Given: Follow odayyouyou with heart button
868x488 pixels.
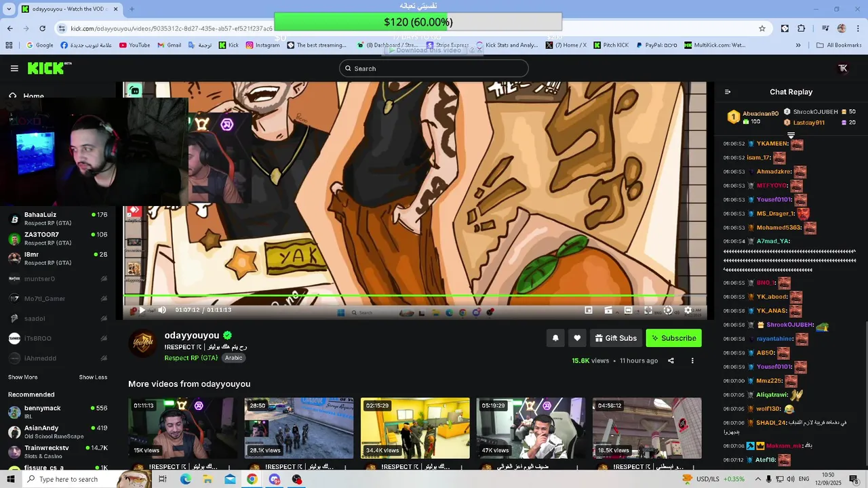Looking at the screenshot, I should [577, 338].
